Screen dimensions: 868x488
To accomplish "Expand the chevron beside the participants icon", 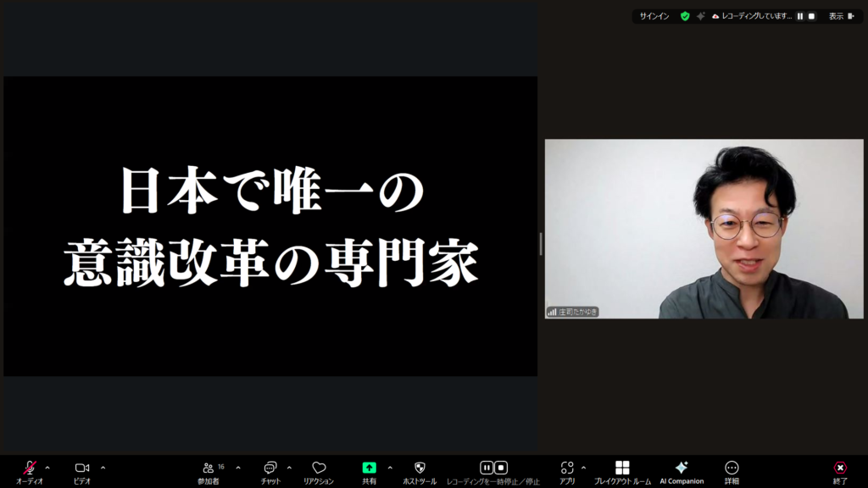I will pyautogui.click(x=238, y=468).
